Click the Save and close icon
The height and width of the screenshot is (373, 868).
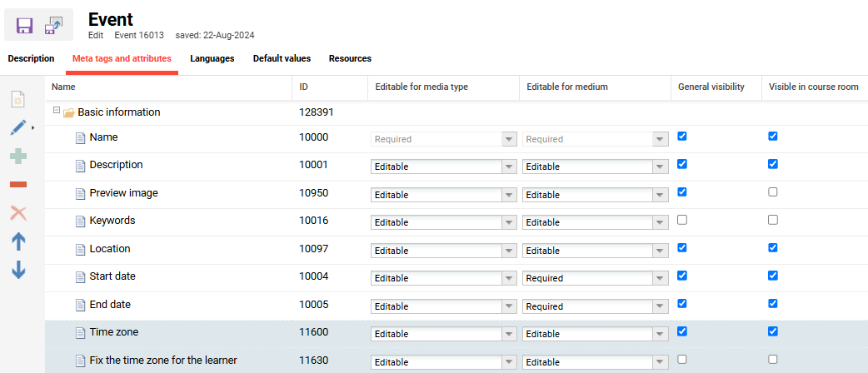click(x=54, y=25)
